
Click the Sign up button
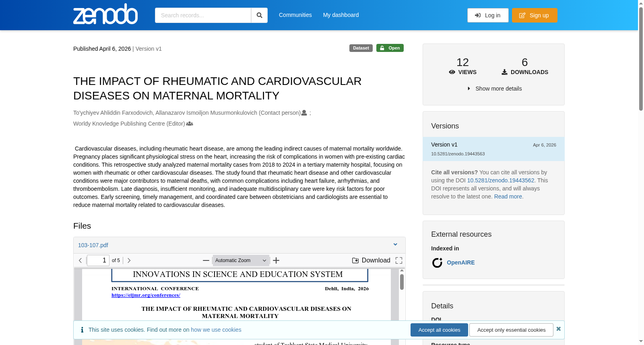pyautogui.click(x=535, y=15)
